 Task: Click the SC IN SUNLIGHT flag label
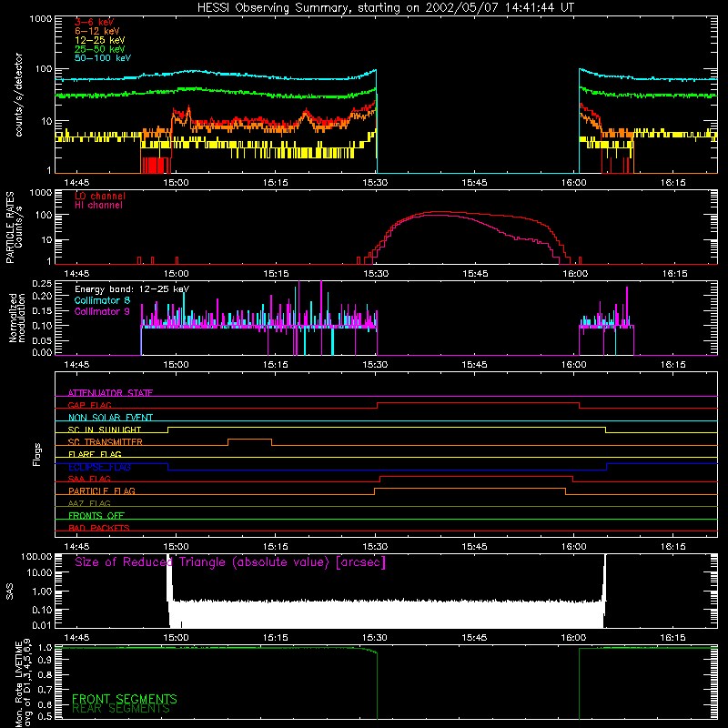pyautogui.click(x=105, y=430)
